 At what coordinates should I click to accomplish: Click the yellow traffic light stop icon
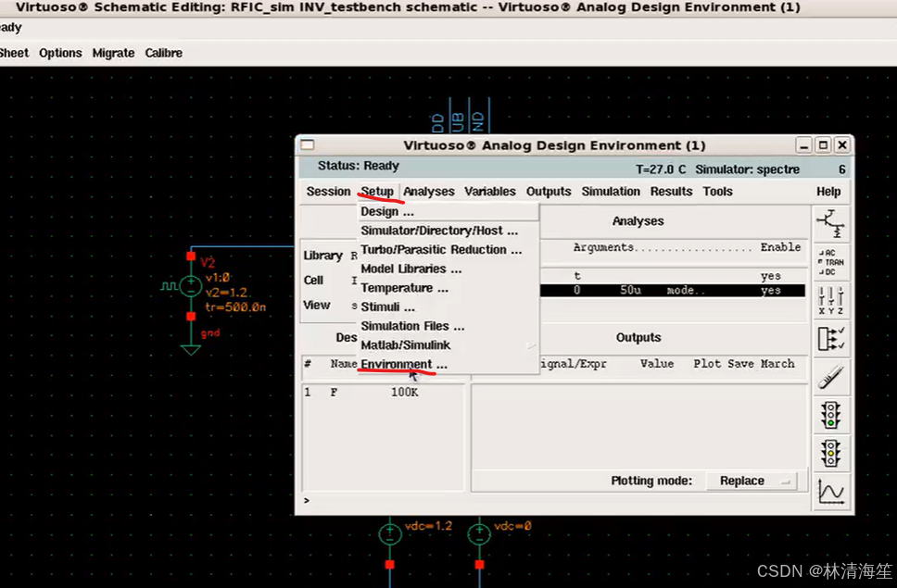(830, 453)
